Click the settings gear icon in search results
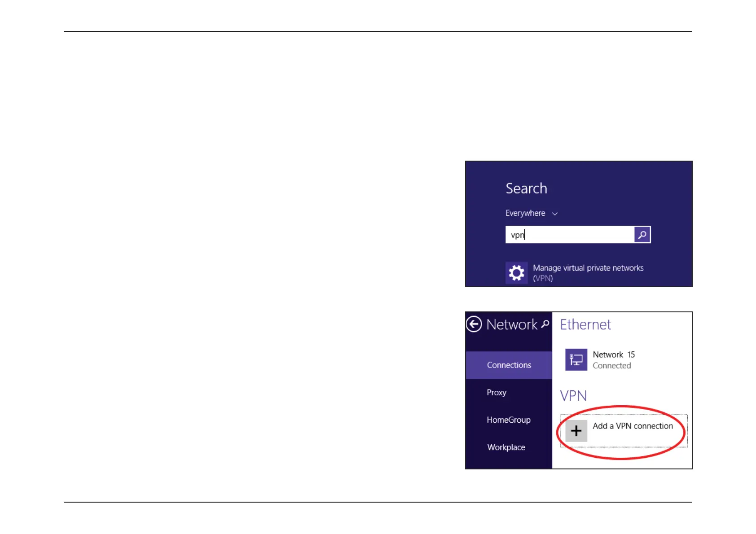The image size is (756, 534). [516, 273]
